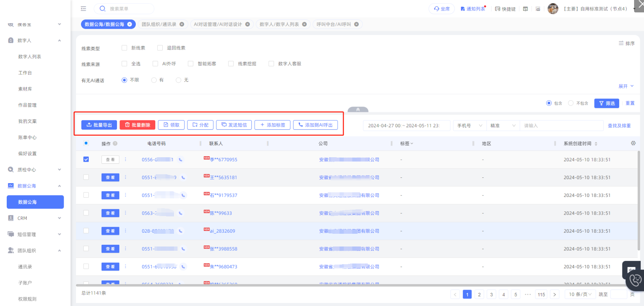
Task: Click the 请输入 search input field
Action: coord(561,126)
